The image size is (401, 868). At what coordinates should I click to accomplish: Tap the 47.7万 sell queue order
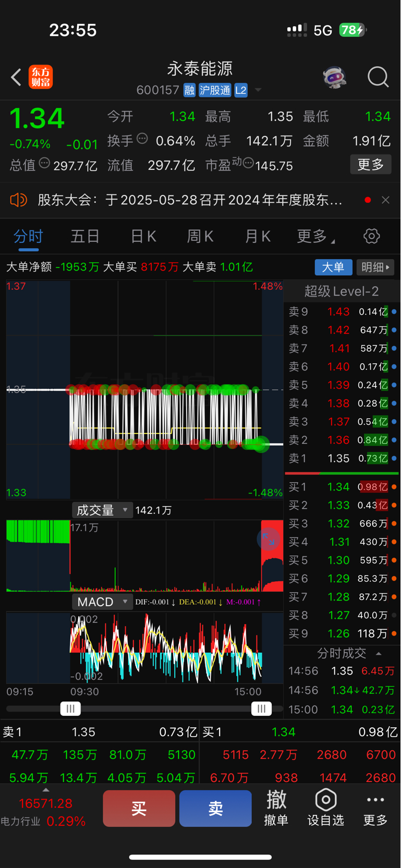click(x=30, y=755)
